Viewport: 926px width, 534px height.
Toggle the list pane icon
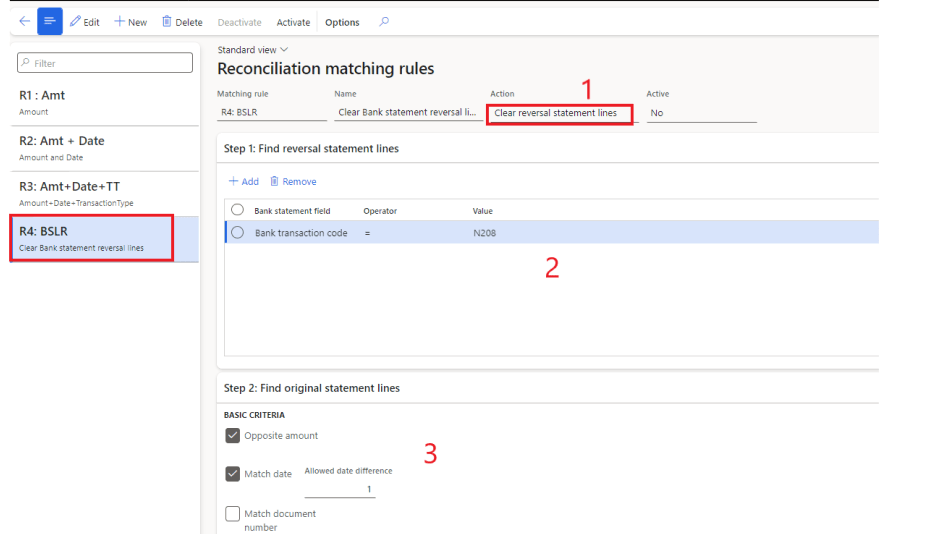50,21
